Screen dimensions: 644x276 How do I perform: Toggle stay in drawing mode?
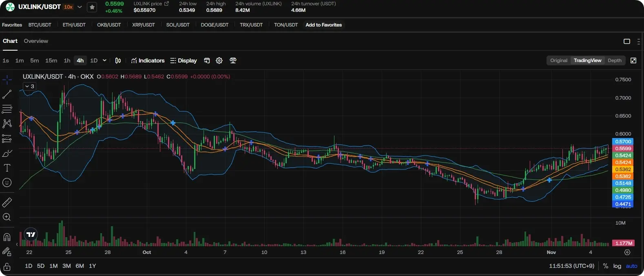click(x=7, y=252)
